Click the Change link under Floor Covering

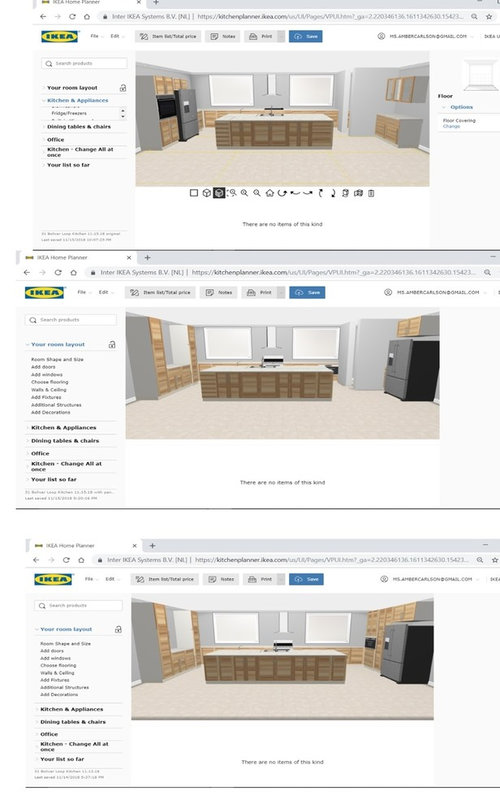451,126
